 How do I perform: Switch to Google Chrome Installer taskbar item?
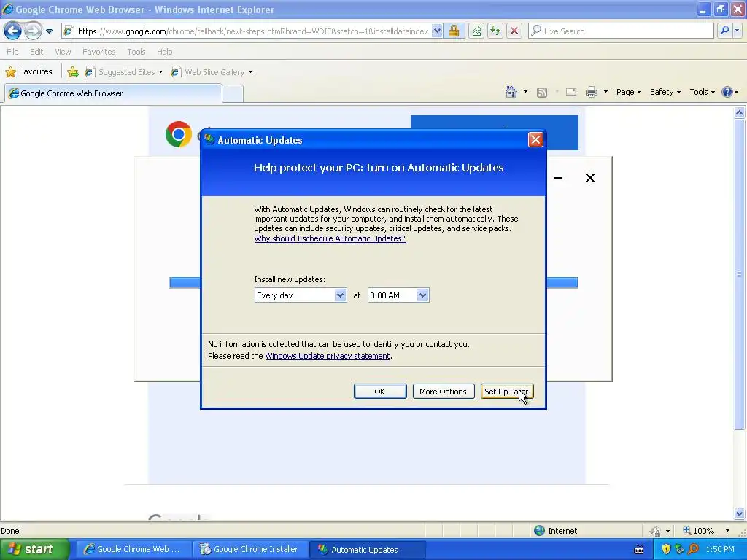click(251, 550)
